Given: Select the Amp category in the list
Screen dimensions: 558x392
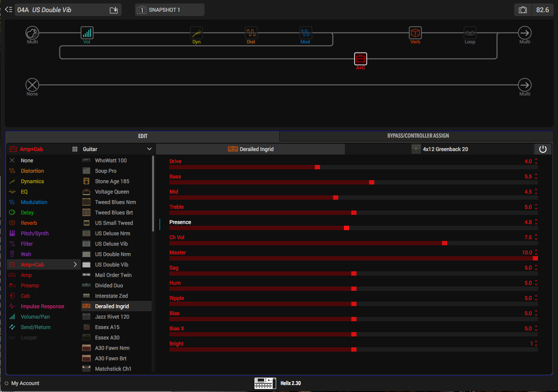Looking at the screenshot, I should 26,275.
